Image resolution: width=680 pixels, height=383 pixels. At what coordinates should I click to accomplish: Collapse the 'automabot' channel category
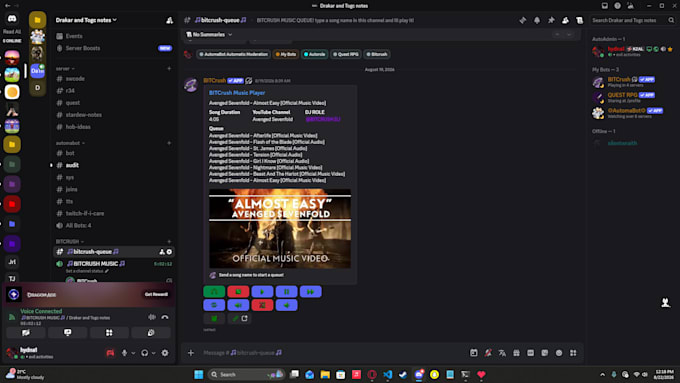click(x=70, y=143)
